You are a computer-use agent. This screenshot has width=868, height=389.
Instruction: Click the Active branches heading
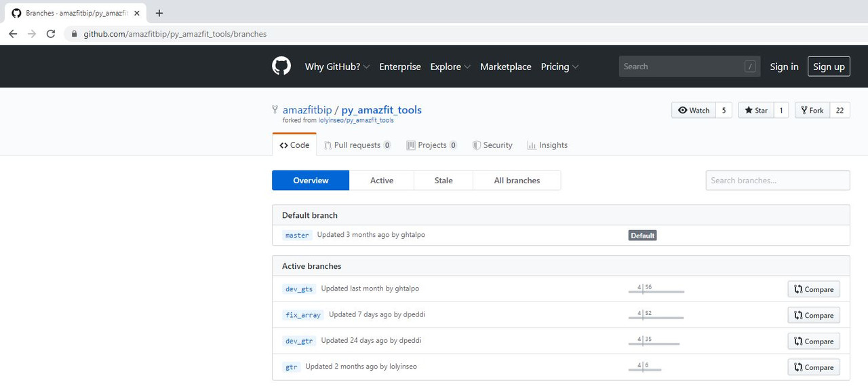tap(312, 266)
